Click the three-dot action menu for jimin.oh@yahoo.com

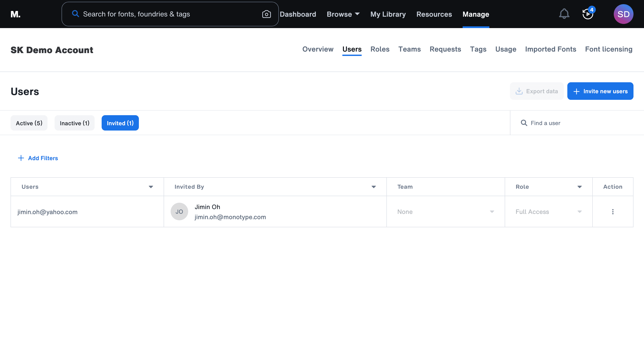[612, 212]
